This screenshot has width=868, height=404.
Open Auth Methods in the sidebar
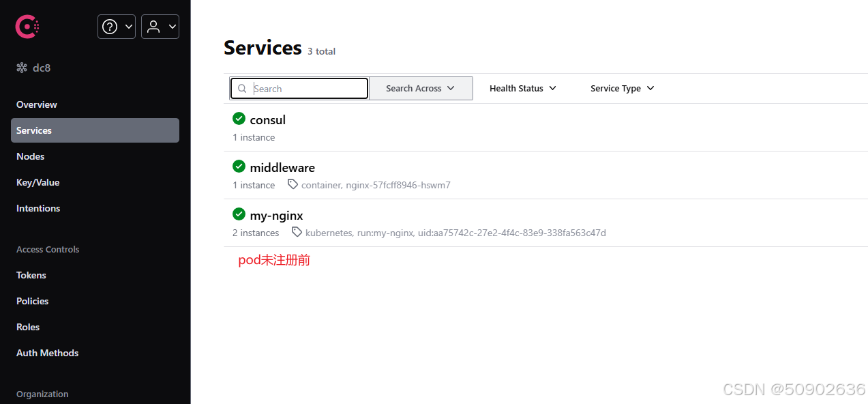[95, 353]
